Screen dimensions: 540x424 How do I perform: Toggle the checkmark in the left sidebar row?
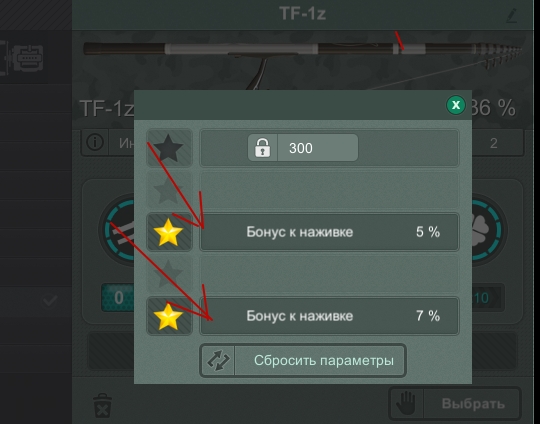click(x=50, y=301)
